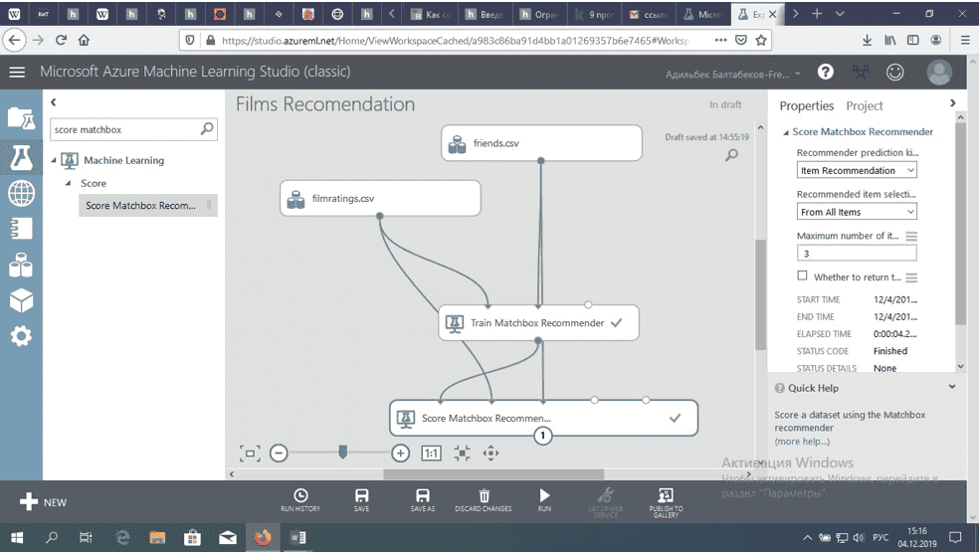Select the friends.csv dataset node

click(x=541, y=143)
